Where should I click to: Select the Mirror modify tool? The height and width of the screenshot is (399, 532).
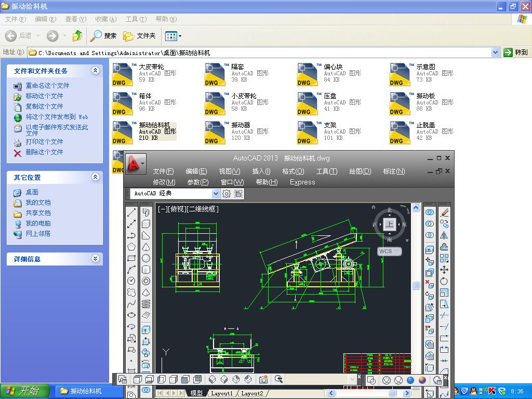[x=444, y=235]
